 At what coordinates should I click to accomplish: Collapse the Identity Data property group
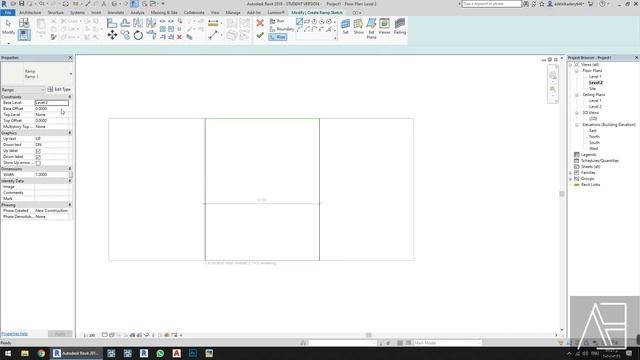tap(70, 181)
